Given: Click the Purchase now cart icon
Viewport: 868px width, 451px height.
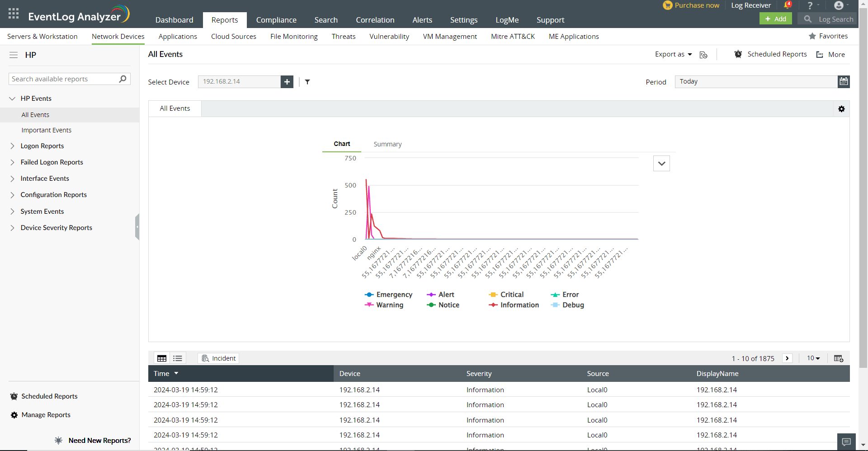Looking at the screenshot, I should [x=667, y=5].
